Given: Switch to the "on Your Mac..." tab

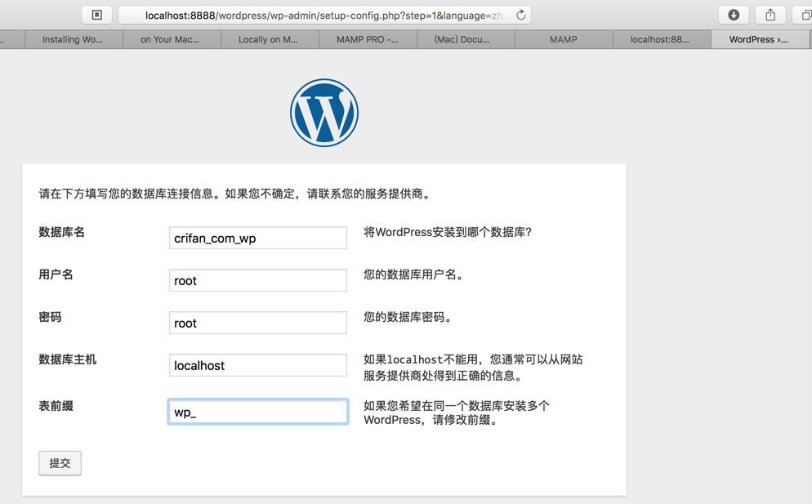Looking at the screenshot, I should (172, 39).
